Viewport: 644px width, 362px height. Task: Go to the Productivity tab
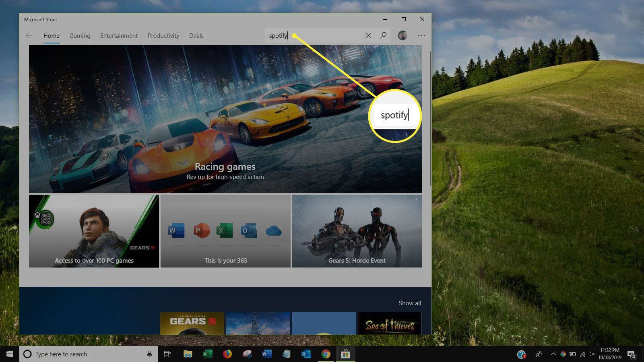click(x=163, y=35)
